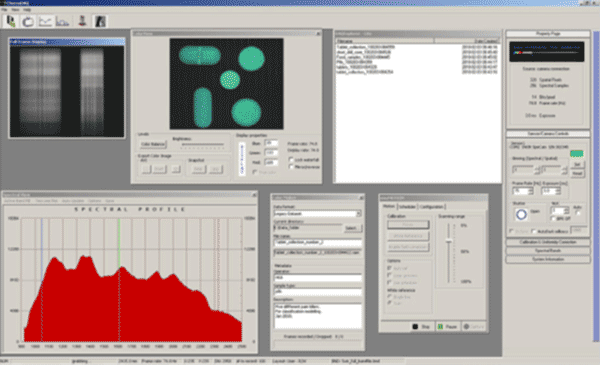Open the Data format dropdown
This screenshot has height=365, width=600.
tap(317, 213)
